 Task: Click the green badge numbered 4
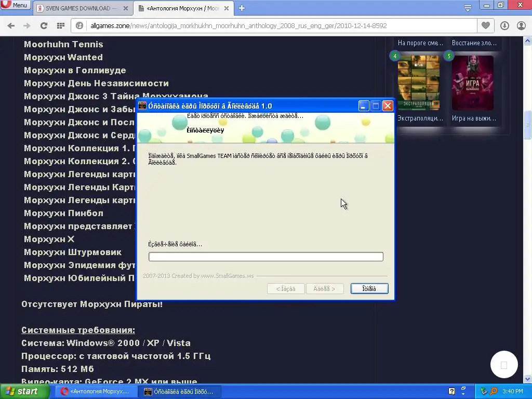point(395,56)
